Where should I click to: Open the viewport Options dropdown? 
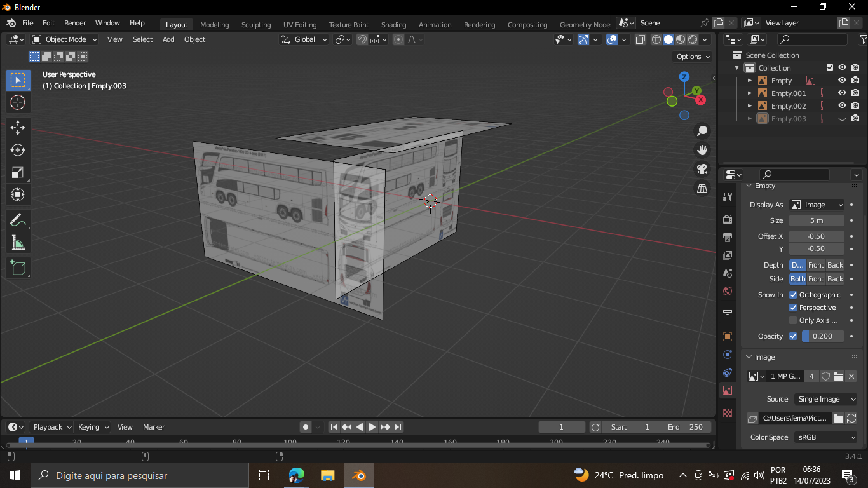click(693, 57)
